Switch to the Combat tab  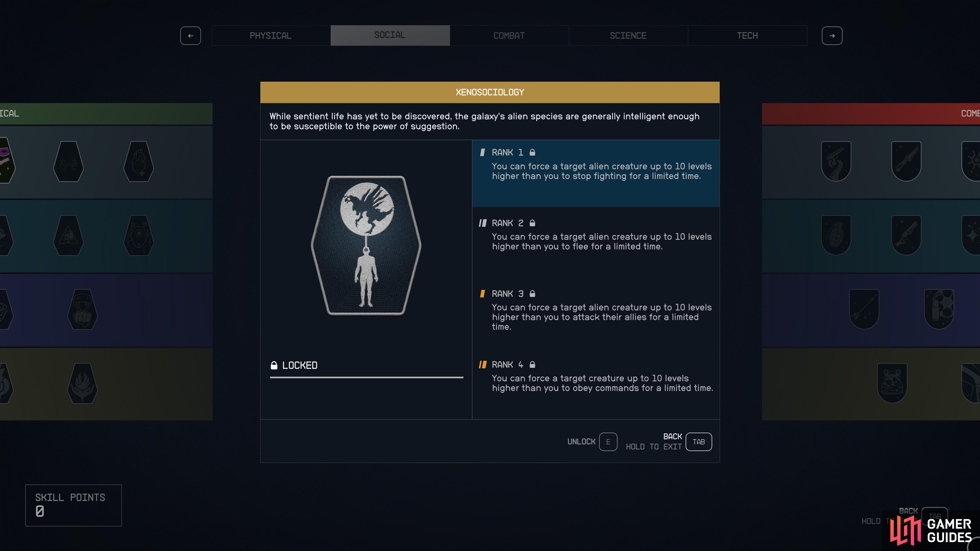509,36
